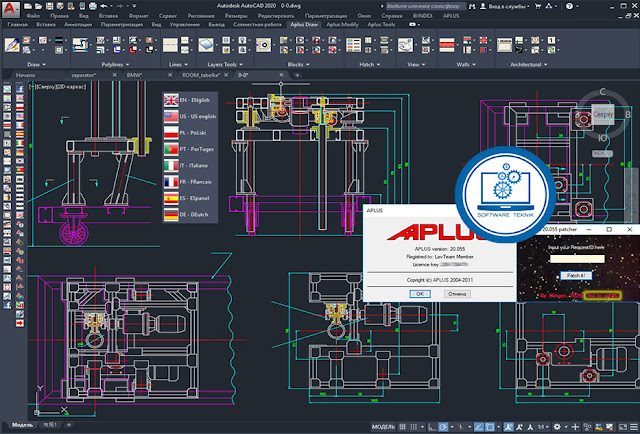The image size is (640, 434).
Task: Click the clean screen icon in status bar
Action: [623, 427]
